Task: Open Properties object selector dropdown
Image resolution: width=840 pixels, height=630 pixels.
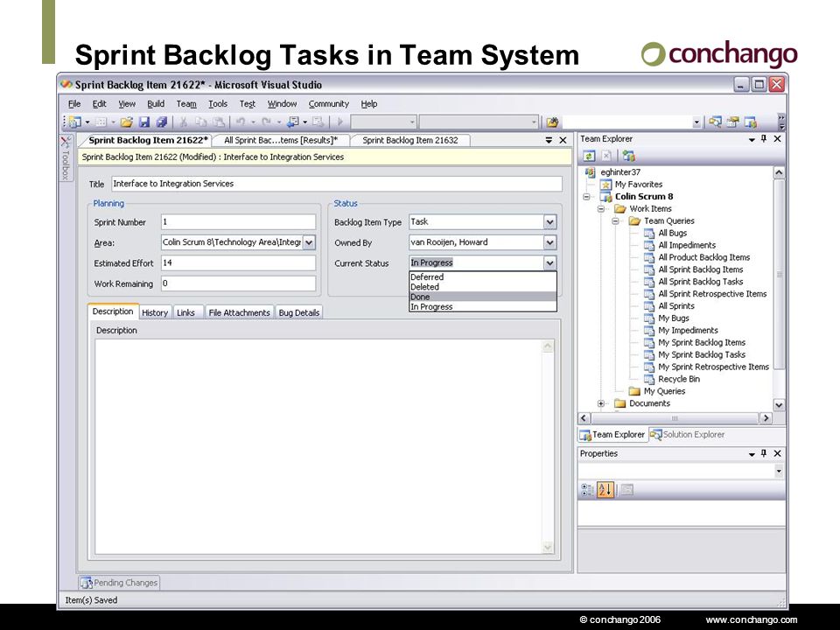Action: [x=779, y=471]
